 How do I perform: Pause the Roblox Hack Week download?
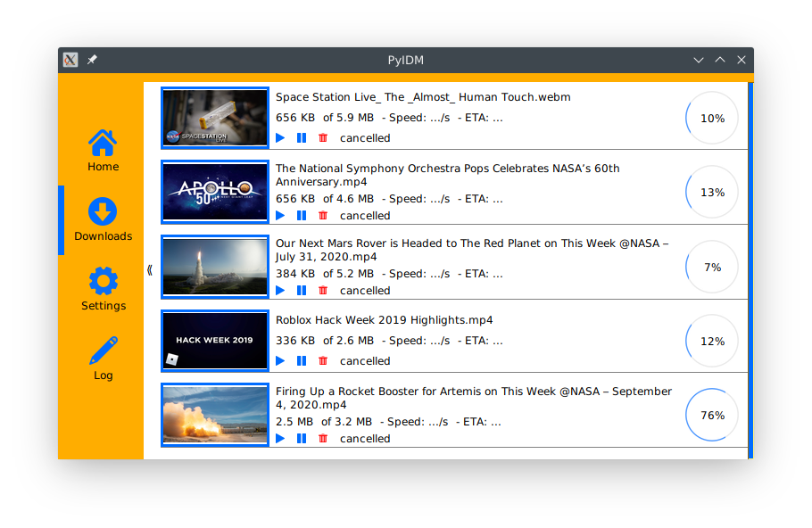point(302,361)
